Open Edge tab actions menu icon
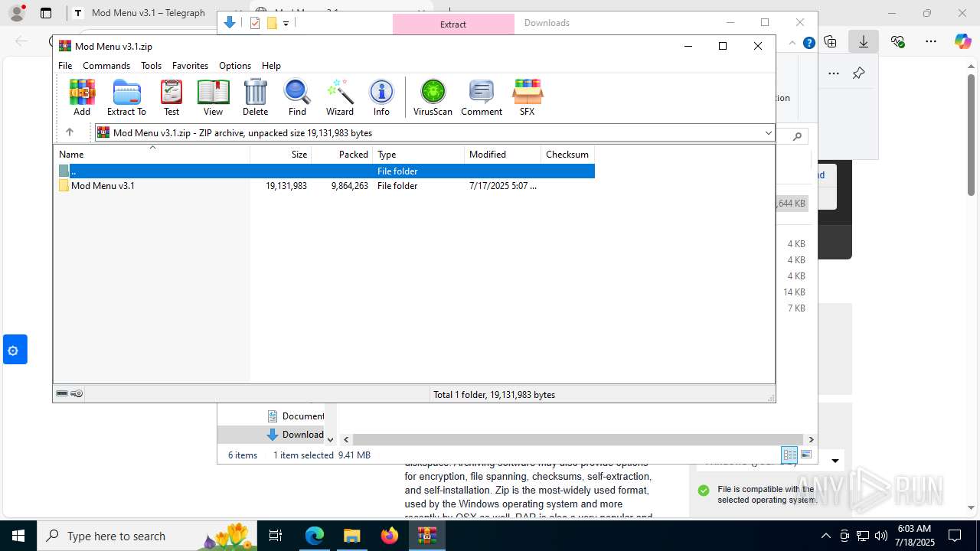The image size is (980, 551). click(x=46, y=13)
